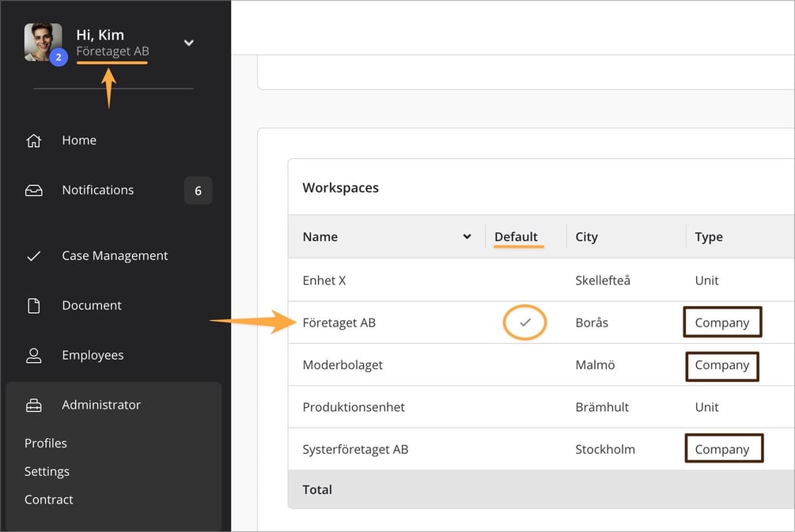This screenshot has height=532, width=795.
Task: Open the Employees person icon
Action: coord(33,356)
